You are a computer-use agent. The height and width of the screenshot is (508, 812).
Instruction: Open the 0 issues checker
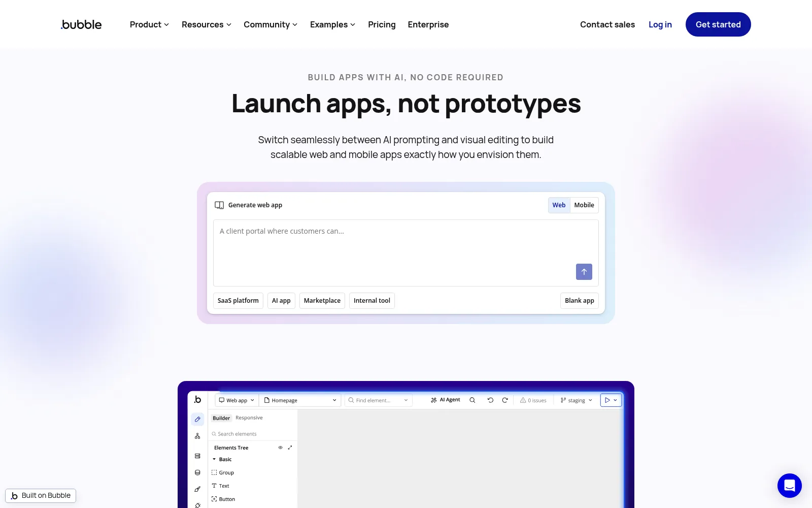[533, 400]
